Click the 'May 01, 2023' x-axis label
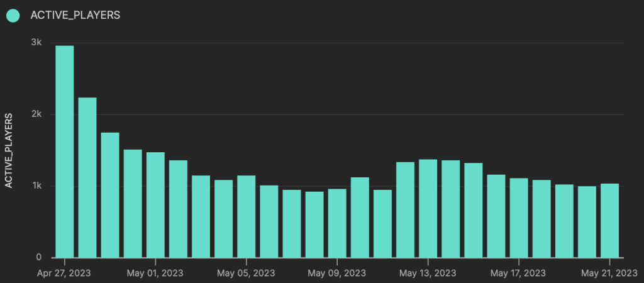 pos(155,273)
